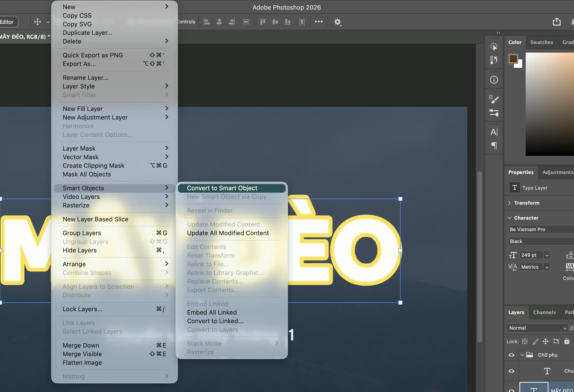Viewport: 574px width, 392px height.
Task: Open the Rasterize submenu in Layer menu
Action: click(114, 206)
